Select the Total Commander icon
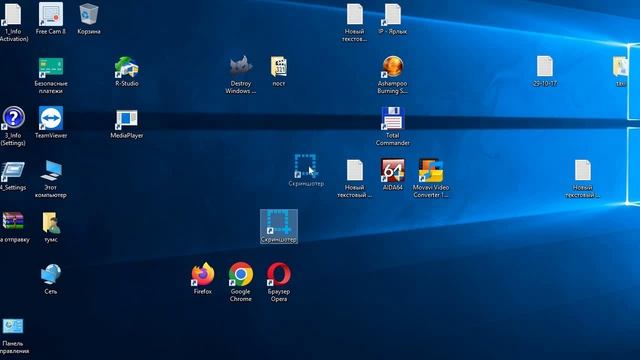The width and height of the screenshot is (640, 360). click(392, 127)
